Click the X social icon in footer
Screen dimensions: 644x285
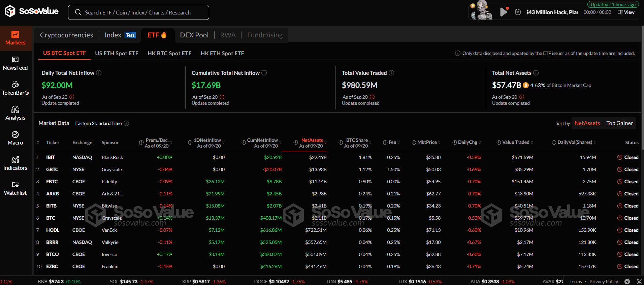(x=639, y=282)
